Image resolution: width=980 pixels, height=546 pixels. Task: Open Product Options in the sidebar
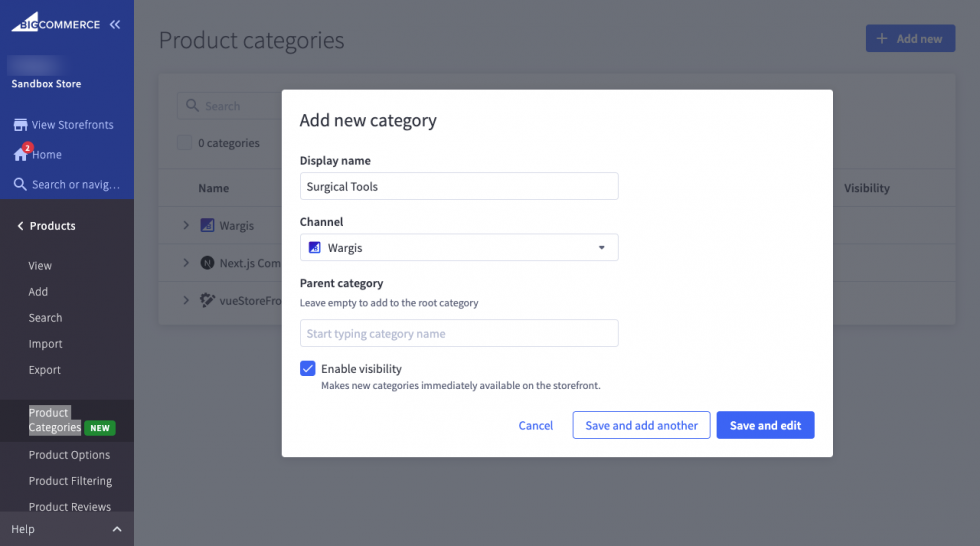tap(69, 455)
